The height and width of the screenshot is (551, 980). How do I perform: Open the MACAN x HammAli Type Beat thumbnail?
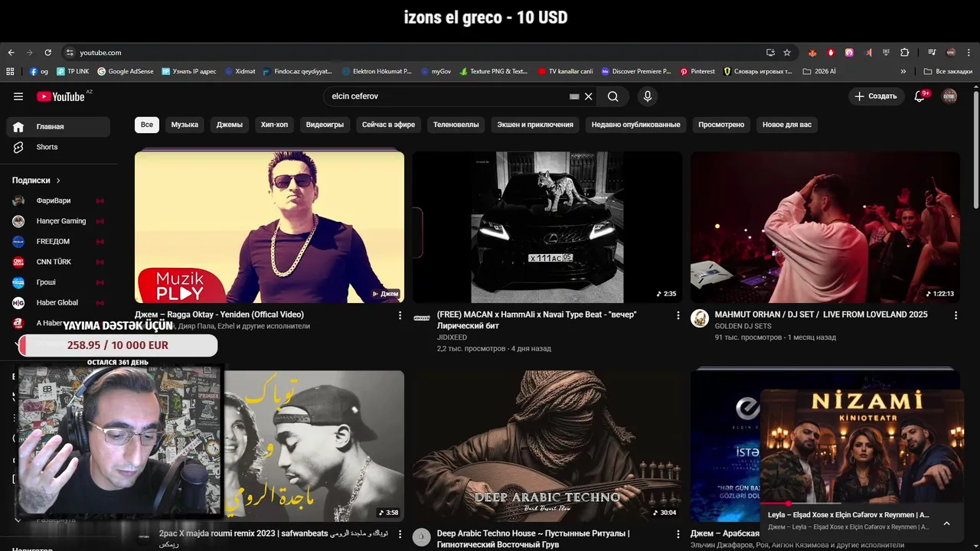(x=547, y=227)
